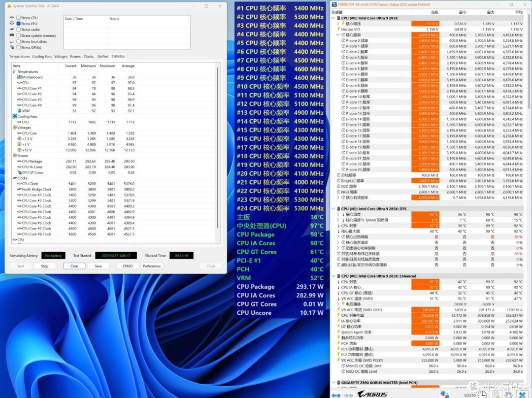Image resolution: width=532 pixels, height=398 pixels.
Task: Click the lightning bolt icon beside 核心电压
Action: pyautogui.click(x=343, y=24)
